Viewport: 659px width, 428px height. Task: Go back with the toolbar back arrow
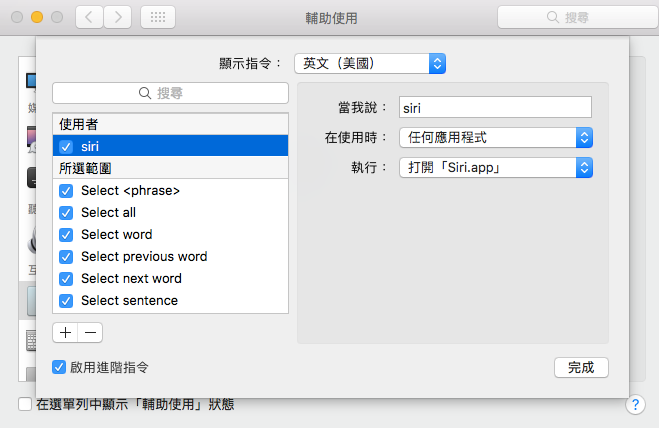coord(89,17)
